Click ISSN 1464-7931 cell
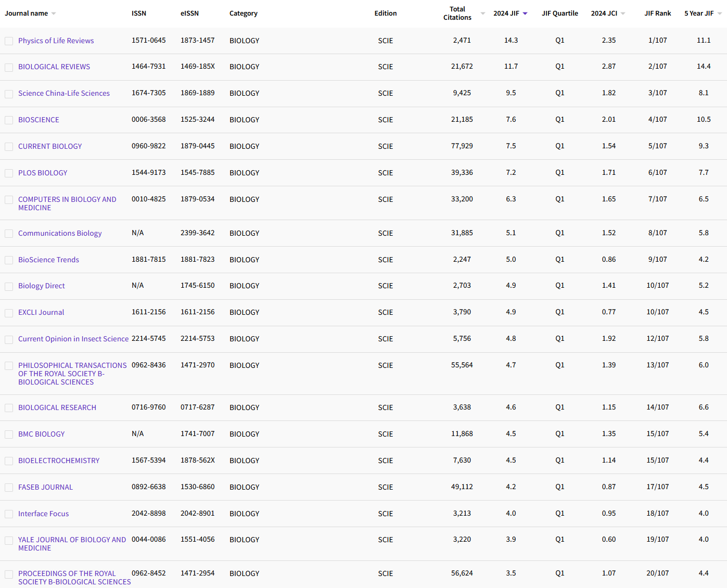This screenshot has width=727, height=588. (x=149, y=67)
